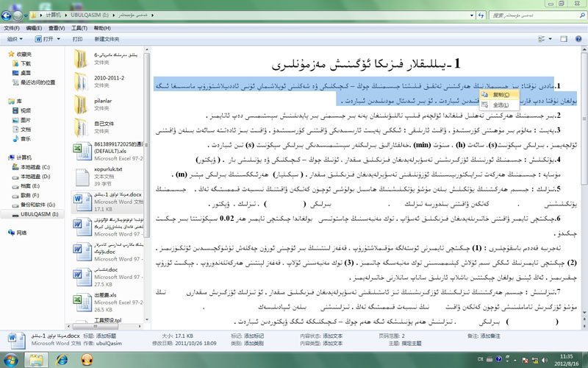The width and height of the screenshot is (588, 368).
Task: Click UBULQASIM (I:) in the address bar
Action: (x=90, y=15)
